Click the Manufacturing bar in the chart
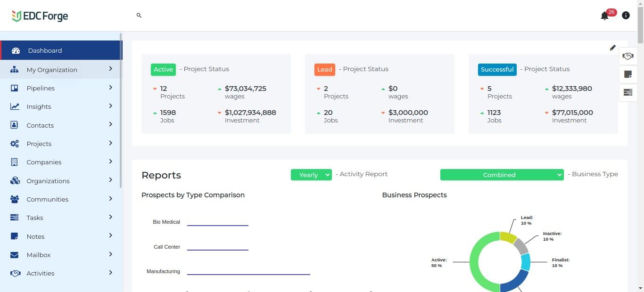The image size is (644, 292). [248, 274]
